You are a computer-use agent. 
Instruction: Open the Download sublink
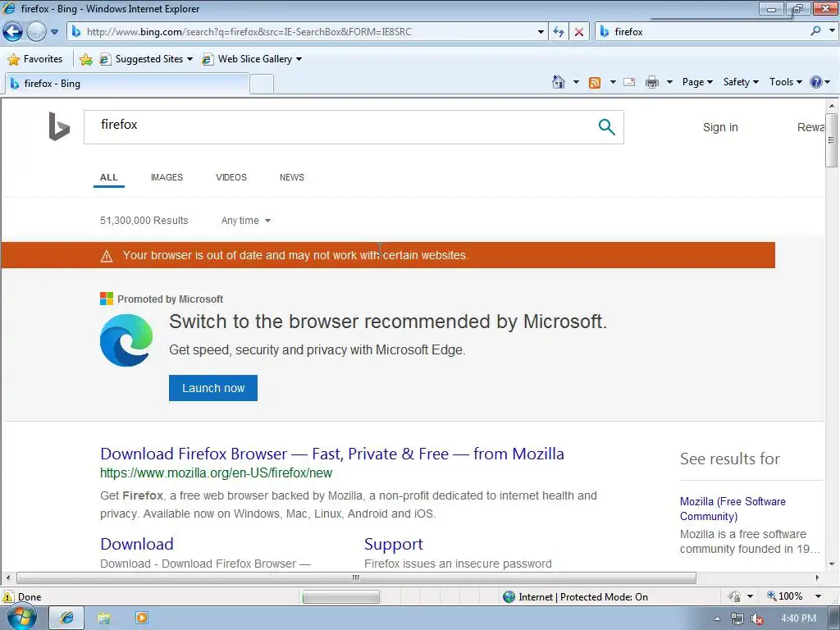137,544
